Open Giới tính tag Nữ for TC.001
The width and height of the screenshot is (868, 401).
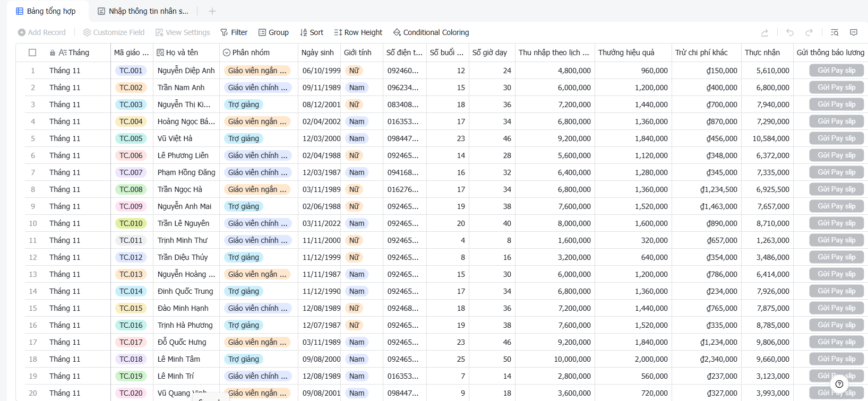tap(354, 71)
